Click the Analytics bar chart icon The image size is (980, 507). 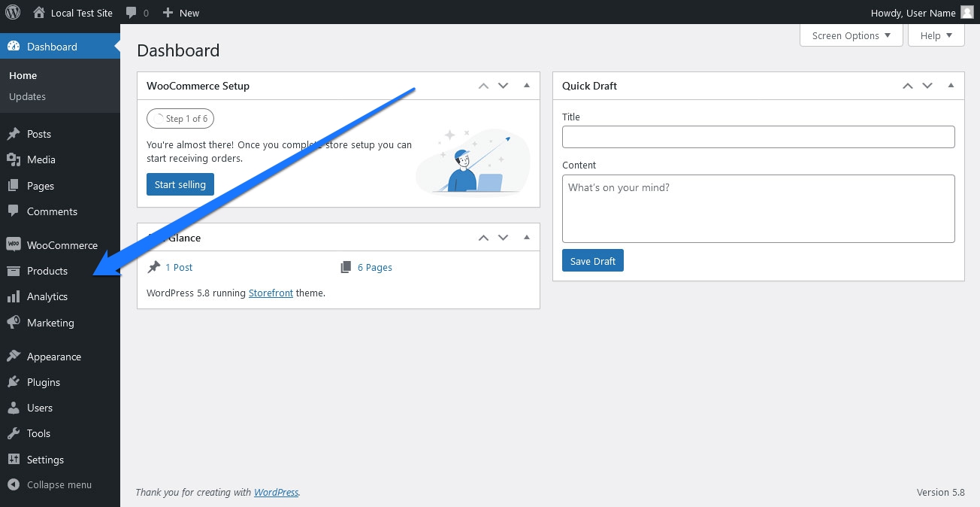click(14, 296)
